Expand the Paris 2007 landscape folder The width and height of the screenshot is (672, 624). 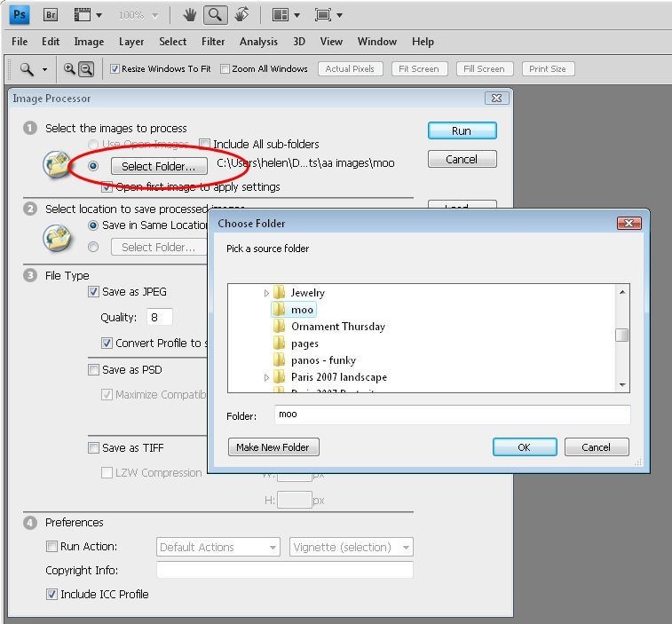(266, 377)
